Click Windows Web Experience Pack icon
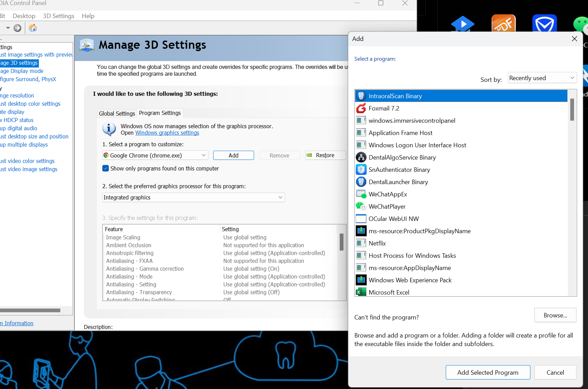The image size is (588, 389). 361,280
